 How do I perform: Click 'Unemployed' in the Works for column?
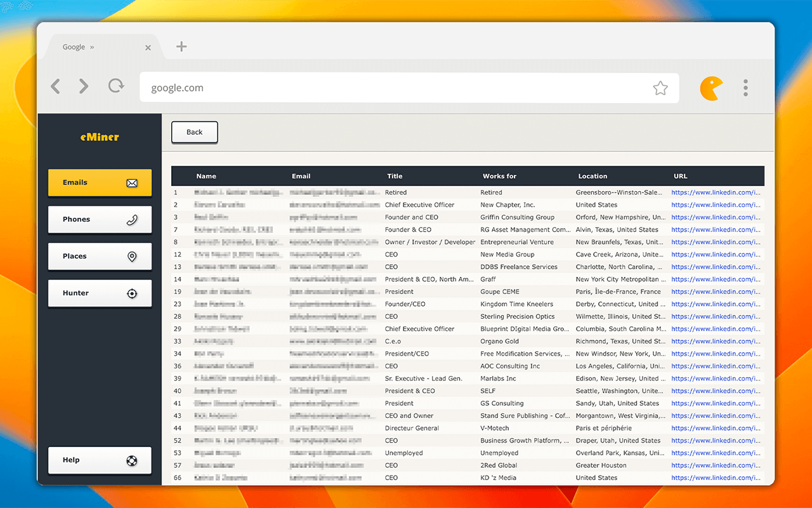[x=499, y=453]
